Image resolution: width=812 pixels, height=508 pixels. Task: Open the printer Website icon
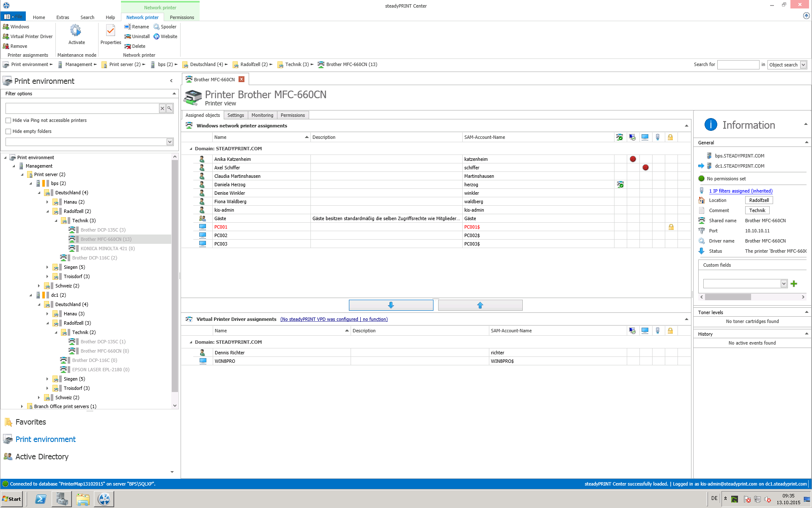(x=156, y=36)
